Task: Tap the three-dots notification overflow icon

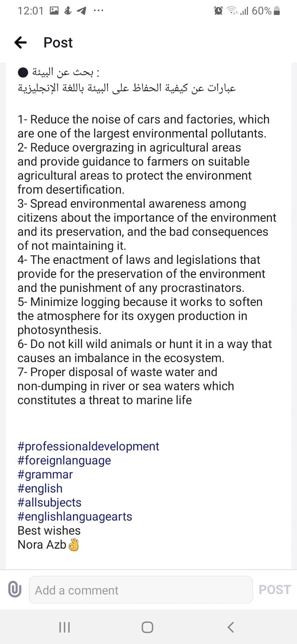Action: click(98, 11)
